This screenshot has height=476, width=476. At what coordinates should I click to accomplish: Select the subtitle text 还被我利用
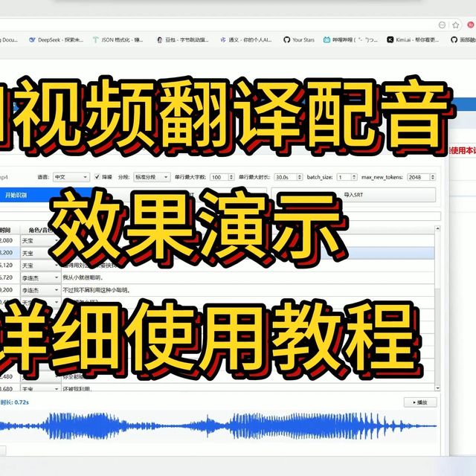click(77, 388)
